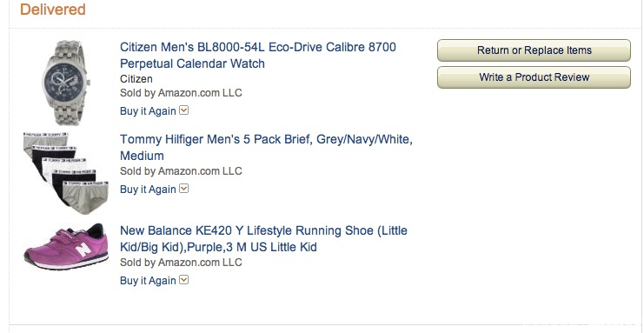Open the New Balance KE420 running shoe link
Viewport: 644px width, 333px height.
(263, 238)
